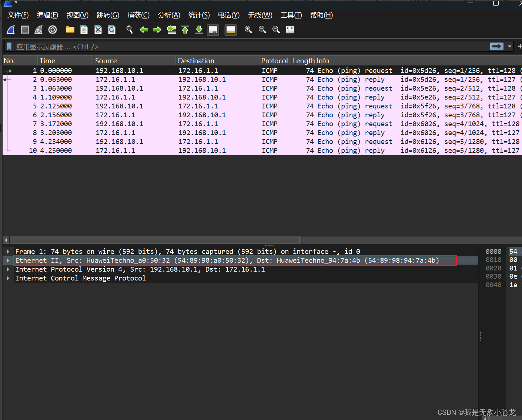Click hex offset 0010 in bytes pane
The image size is (522, 420).
pos(493,260)
